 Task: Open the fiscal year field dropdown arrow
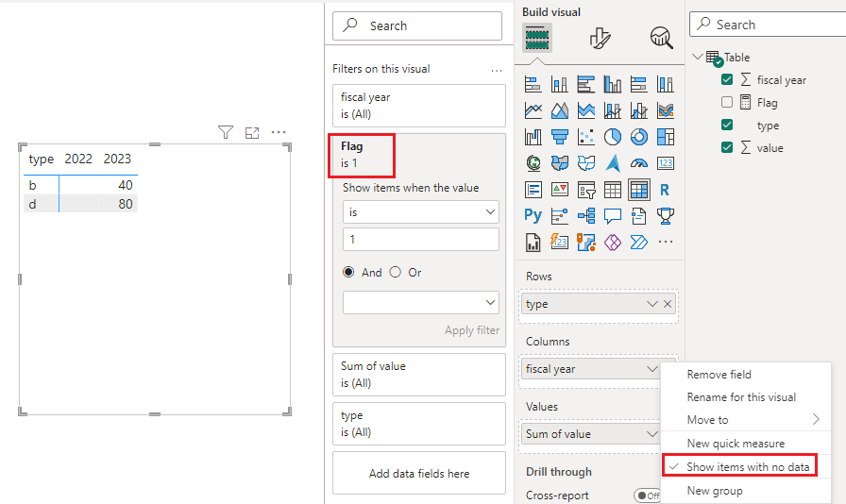651,369
